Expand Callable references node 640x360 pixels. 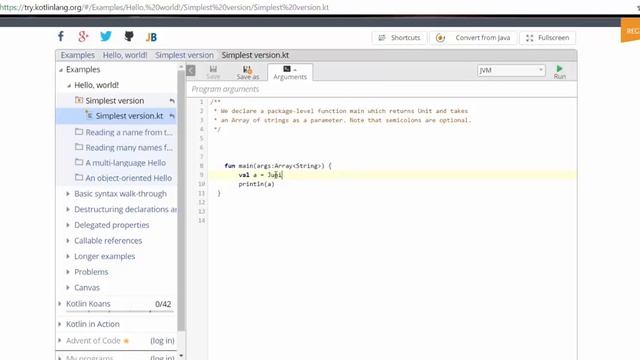point(68,241)
